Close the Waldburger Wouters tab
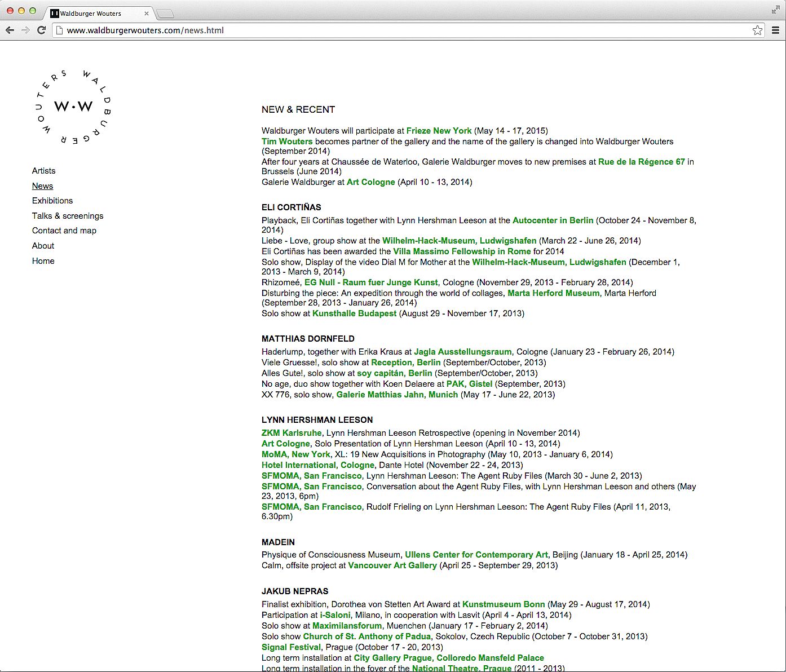This screenshot has width=786, height=672. click(x=147, y=14)
